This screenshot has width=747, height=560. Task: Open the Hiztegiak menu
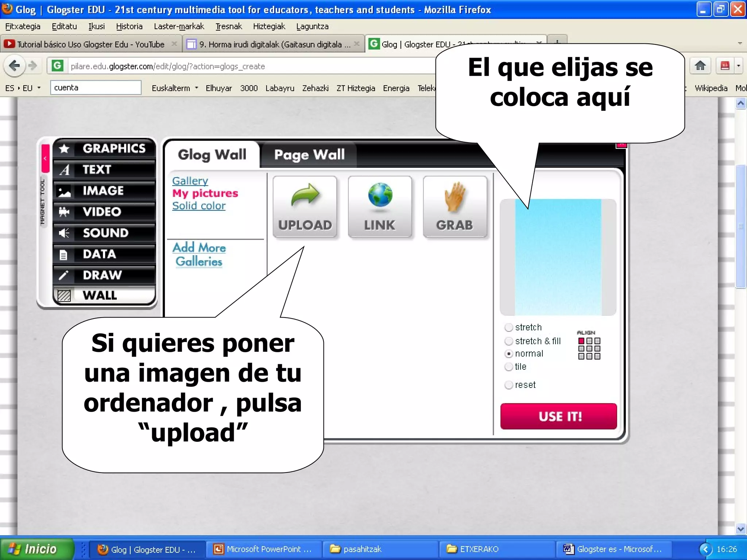(269, 26)
